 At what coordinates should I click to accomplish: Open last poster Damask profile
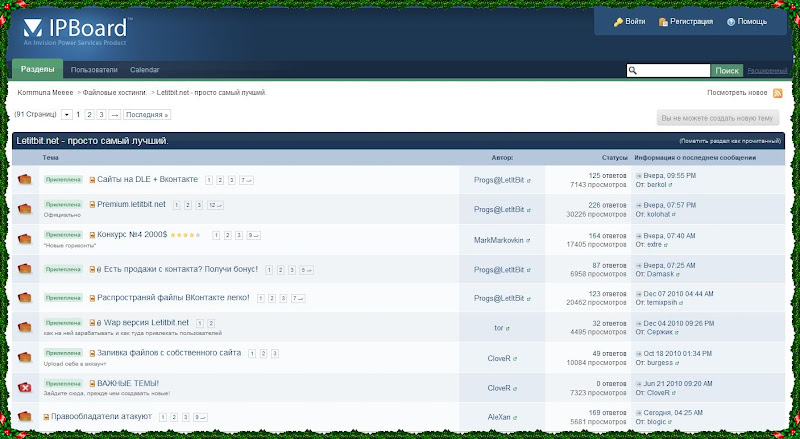(660, 274)
